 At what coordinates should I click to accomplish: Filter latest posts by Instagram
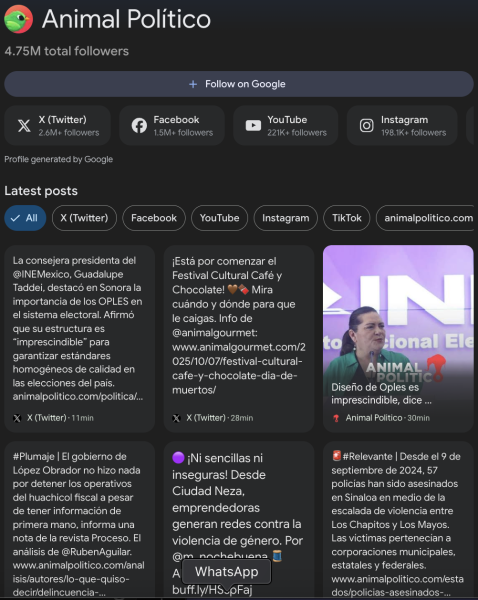(285, 218)
